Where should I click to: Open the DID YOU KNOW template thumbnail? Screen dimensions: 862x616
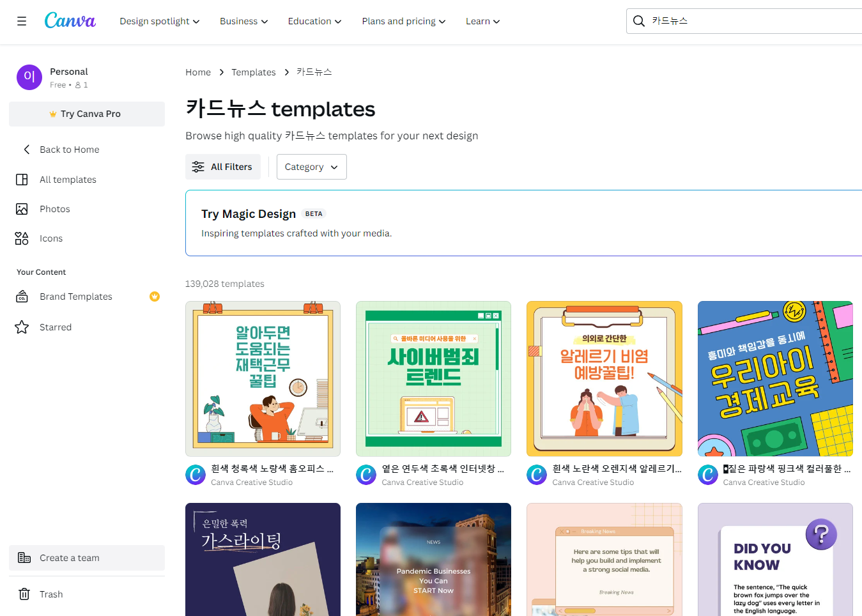pos(775,559)
